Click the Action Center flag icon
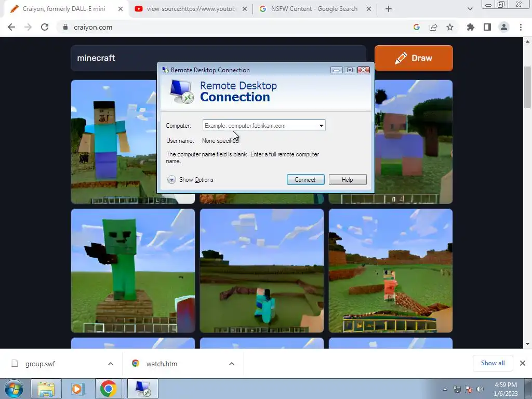 (469, 389)
